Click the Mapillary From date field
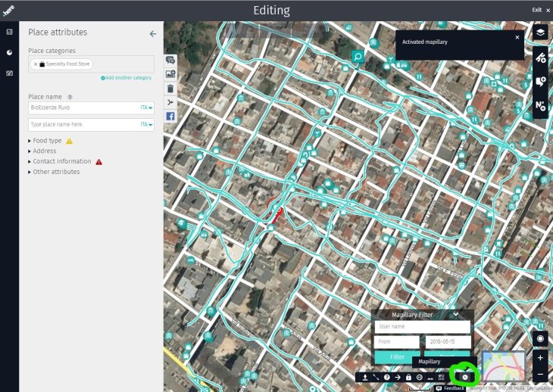553x392 pixels. point(397,341)
